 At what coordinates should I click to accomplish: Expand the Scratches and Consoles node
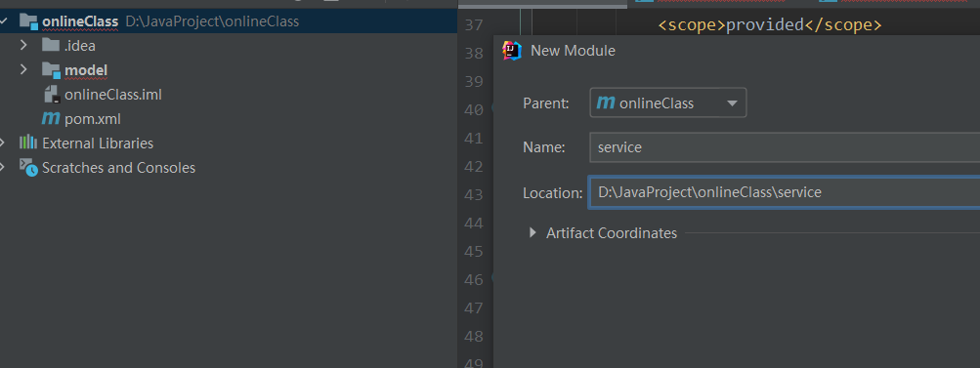click(3, 168)
